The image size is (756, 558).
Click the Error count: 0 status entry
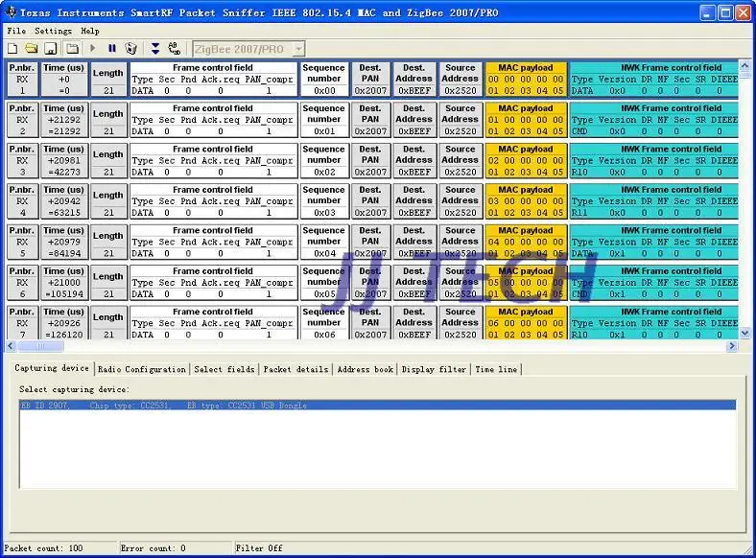click(x=153, y=547)
